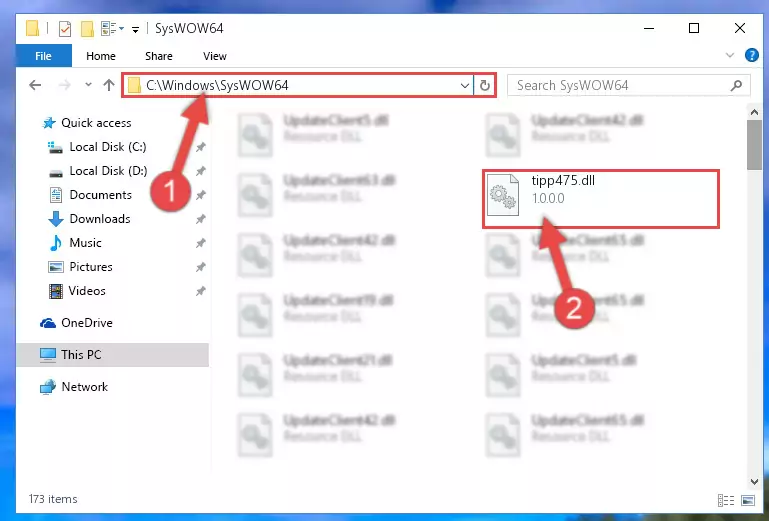Open the View ribbon tab

click(x=215, y=56)
